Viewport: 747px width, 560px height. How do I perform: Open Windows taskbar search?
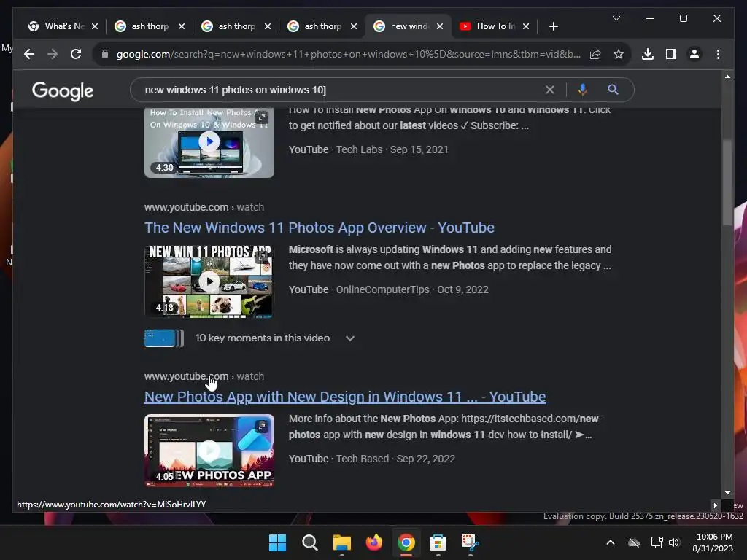(309, 542)
